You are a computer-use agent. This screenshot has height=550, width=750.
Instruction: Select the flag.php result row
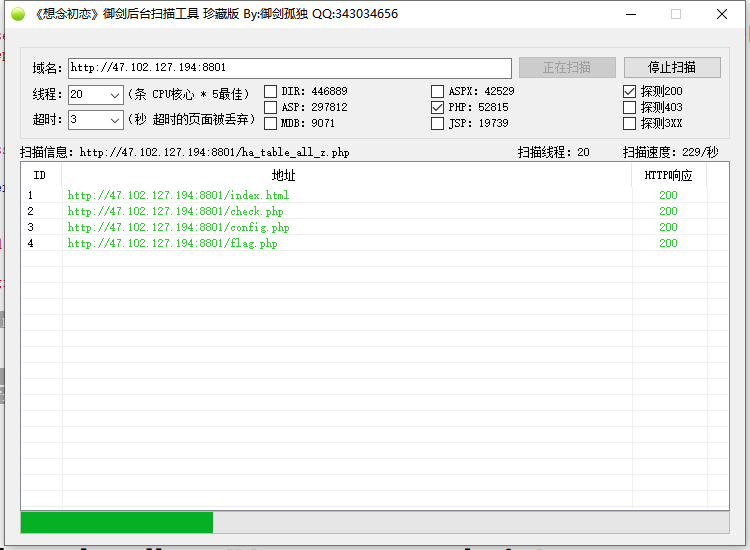[375, 243]
